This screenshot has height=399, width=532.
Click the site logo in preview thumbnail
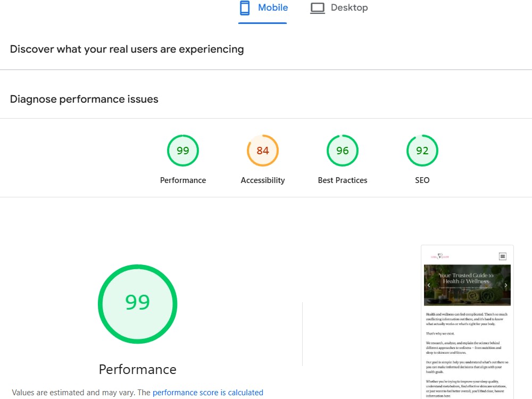pos(440,256)
